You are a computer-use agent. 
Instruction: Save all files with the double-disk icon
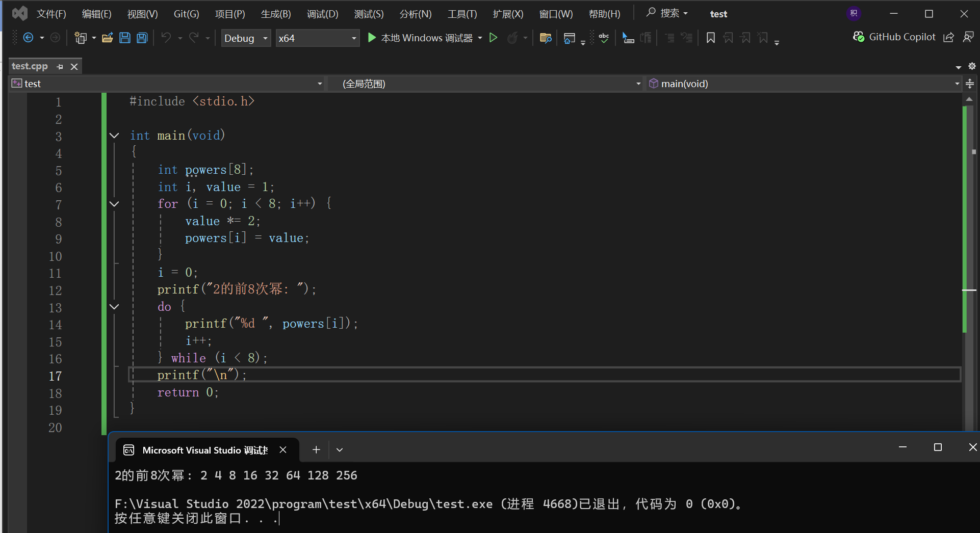tap(142, 38)
